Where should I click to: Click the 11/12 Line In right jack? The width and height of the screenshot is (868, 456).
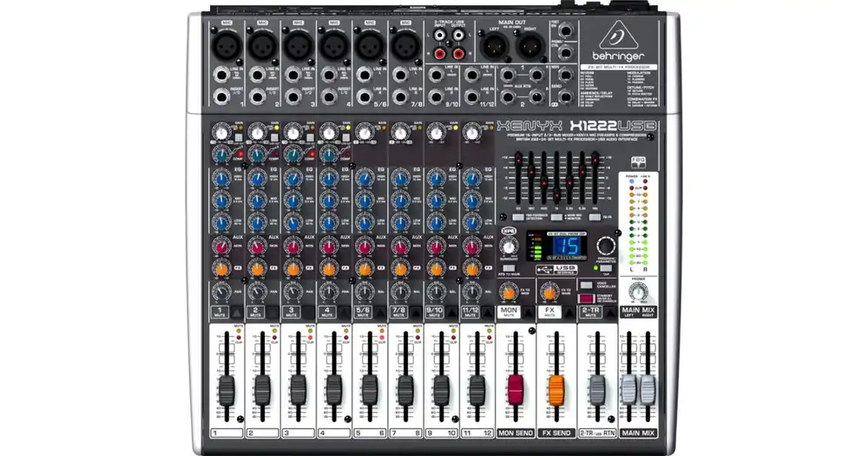tap(471, 96)
